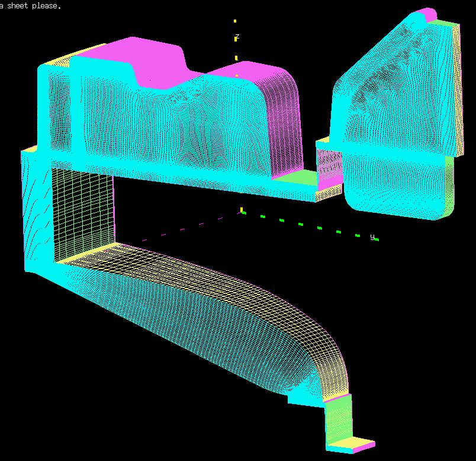This screenshot has height=461, width=476.
Task: Select the yellow gridded vertical panel at left
Action: coord(82,213)
